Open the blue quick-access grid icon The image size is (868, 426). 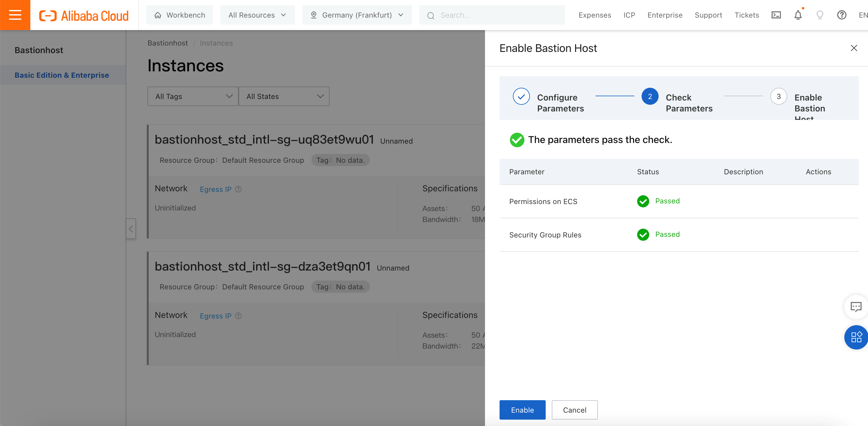pos(856,337)
